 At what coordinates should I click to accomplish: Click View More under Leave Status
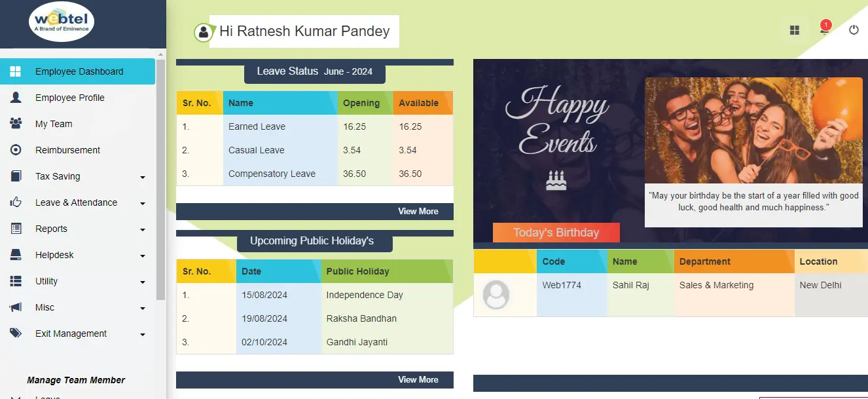(418, 211)
